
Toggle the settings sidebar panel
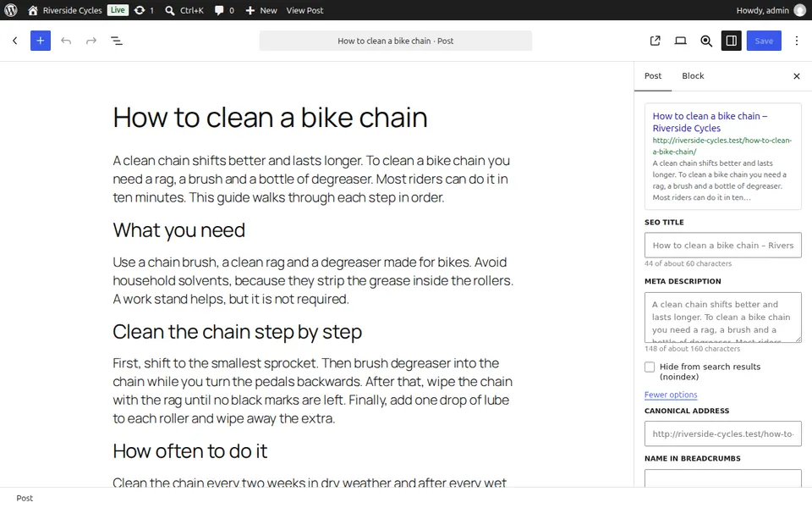point(731,41)
